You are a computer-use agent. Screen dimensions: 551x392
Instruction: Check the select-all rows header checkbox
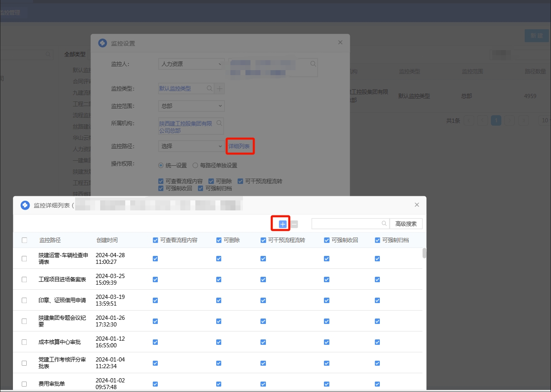point(24,240)
